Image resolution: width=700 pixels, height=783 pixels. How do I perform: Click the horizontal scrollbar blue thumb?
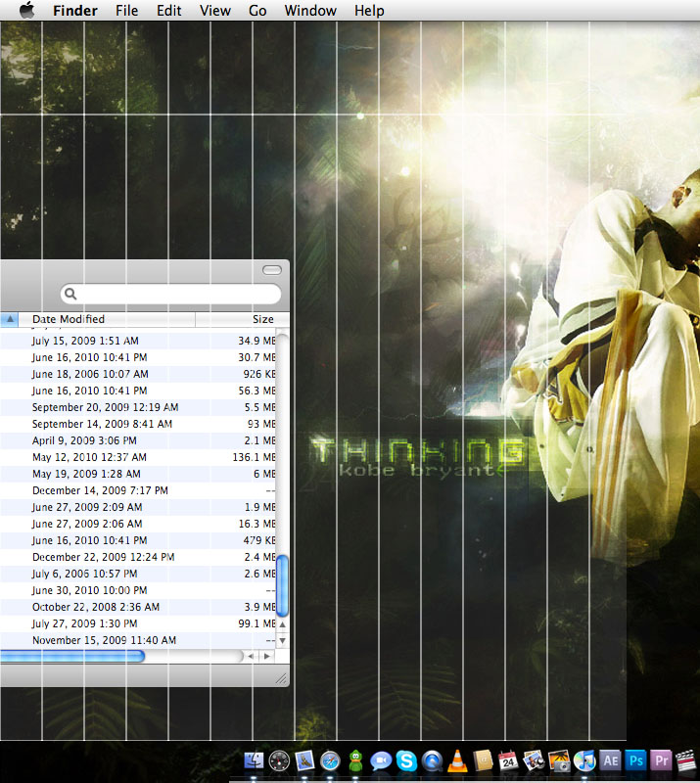pos(72,656)
